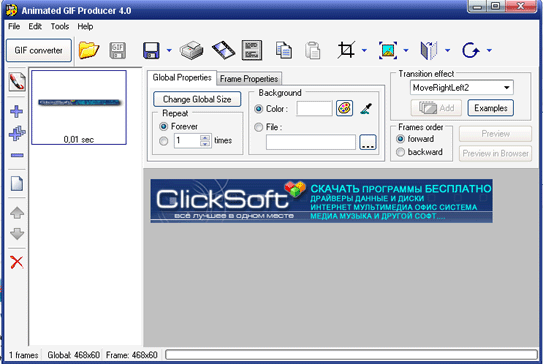This screenshot has height=364, width=543.
Task: Expand the MoveRightLeft2 transition dropdown
Action: 507,88
